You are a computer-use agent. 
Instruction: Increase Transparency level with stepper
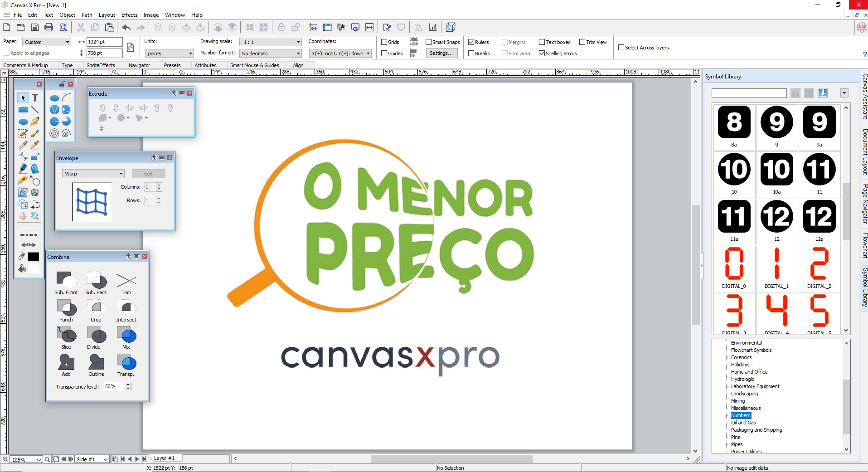coord(128,384)
